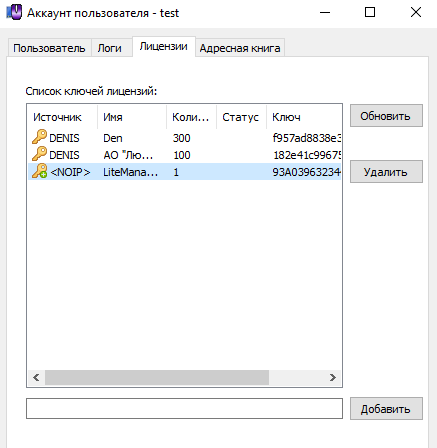Viewport: 437px width, 448px height.
Task: Open the Адресная книга tab
Action: 240,48
